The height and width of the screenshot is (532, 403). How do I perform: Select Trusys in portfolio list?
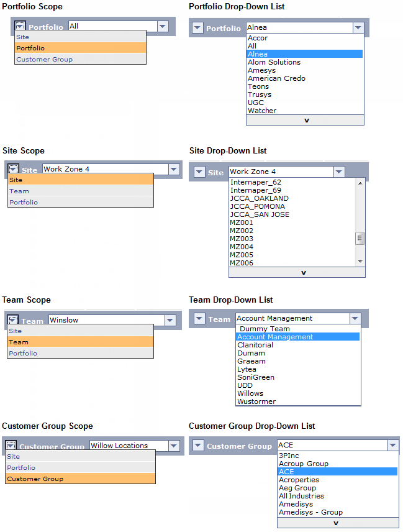pyautogui.click(x=305, y=94)
